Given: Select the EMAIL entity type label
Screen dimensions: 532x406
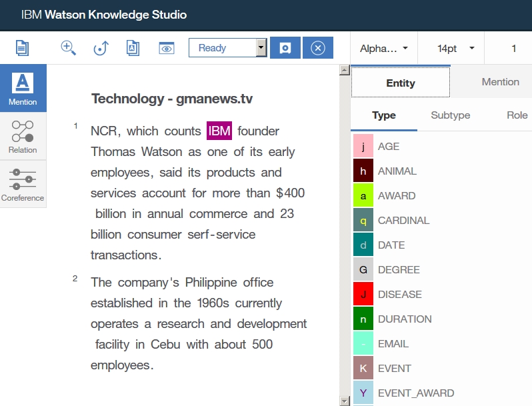Looking at the screenshot, I should coord(393,344).
